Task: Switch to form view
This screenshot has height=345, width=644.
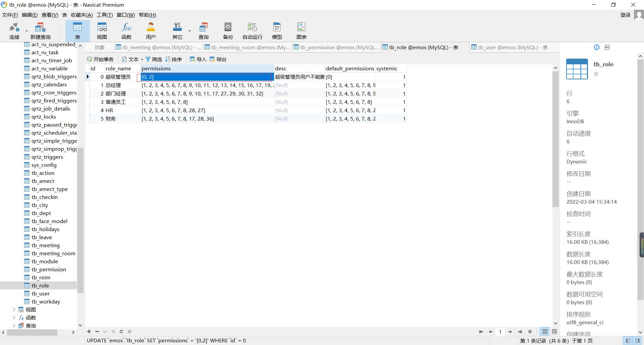Action: (x=554, y=332)
